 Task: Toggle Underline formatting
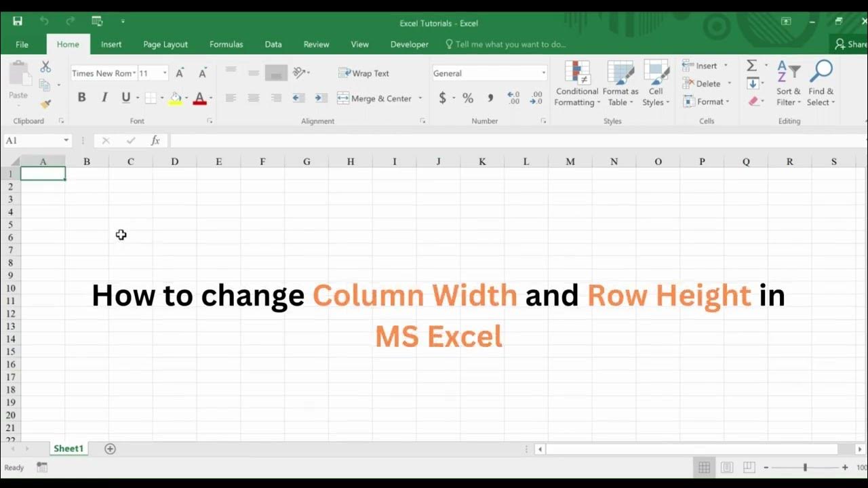[125, 98]
